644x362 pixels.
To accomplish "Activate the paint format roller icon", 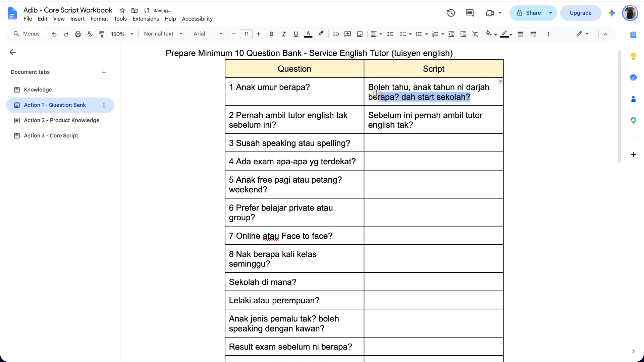I will click(102, 34).
